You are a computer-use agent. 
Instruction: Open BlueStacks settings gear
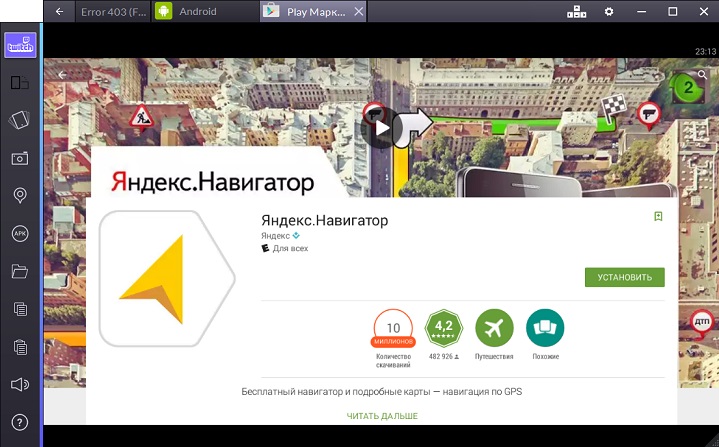[609, 11]
